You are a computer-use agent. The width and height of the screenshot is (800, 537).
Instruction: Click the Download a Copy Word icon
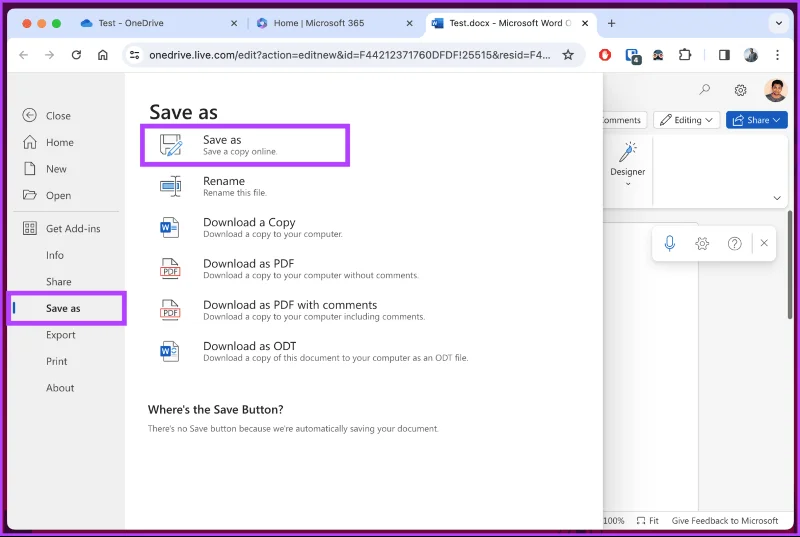(x=169, y=227)
